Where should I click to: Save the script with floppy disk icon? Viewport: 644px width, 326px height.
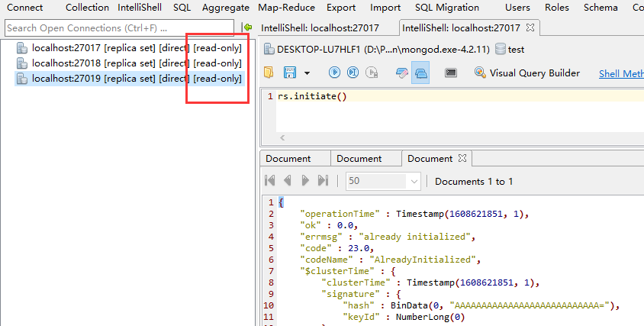[x=290, y=73]
